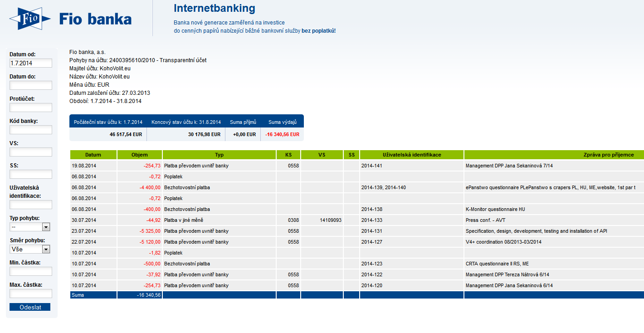The height and width of the screenshot is (333, 644).
Task: Click the Datum do input field
Action: (31, 85)
